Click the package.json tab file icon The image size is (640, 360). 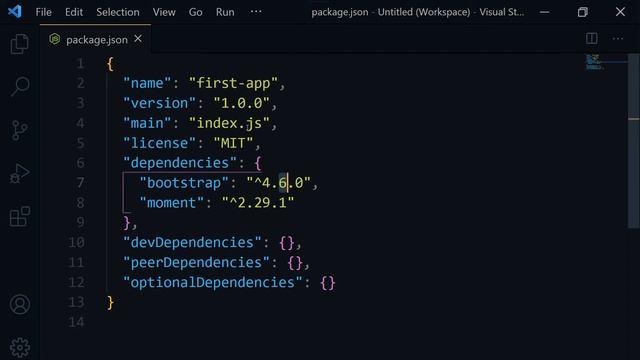pos(55,39)
